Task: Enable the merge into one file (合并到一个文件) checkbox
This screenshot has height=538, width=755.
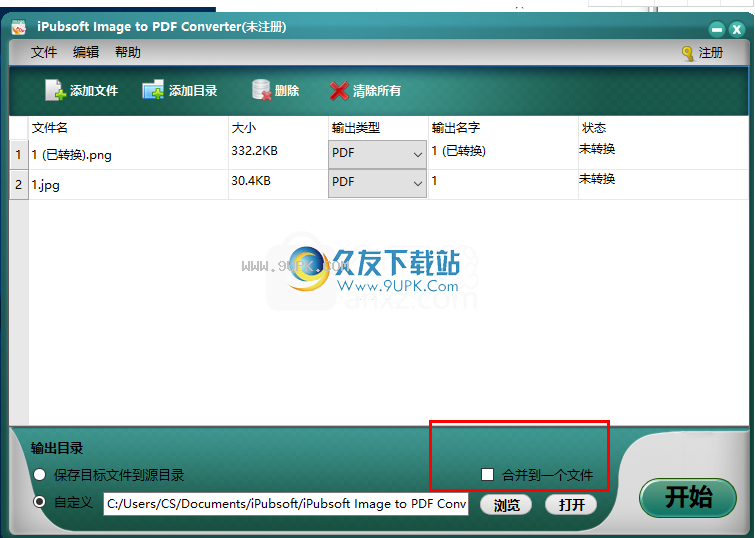Action: click(487, 475)
